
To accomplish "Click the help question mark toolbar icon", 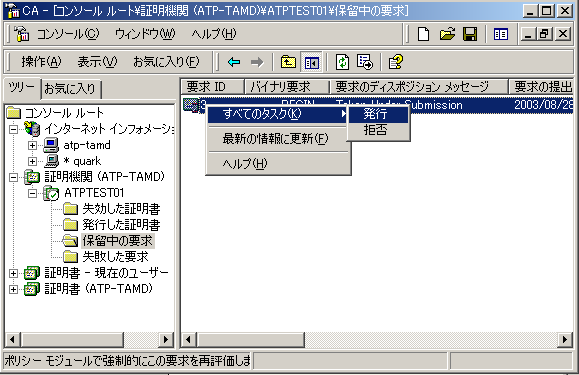I will [x=395, y=62].
